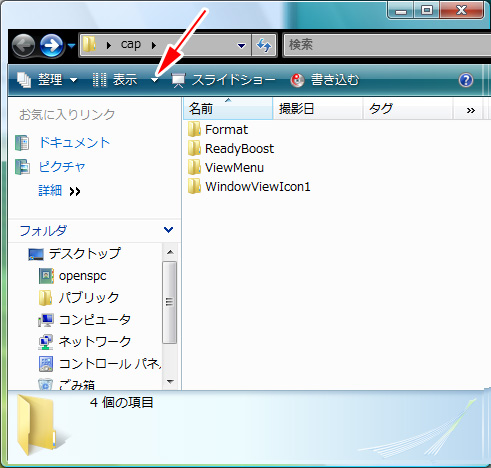Click the up arrow of the tree scrollbar

click(170, 252)
